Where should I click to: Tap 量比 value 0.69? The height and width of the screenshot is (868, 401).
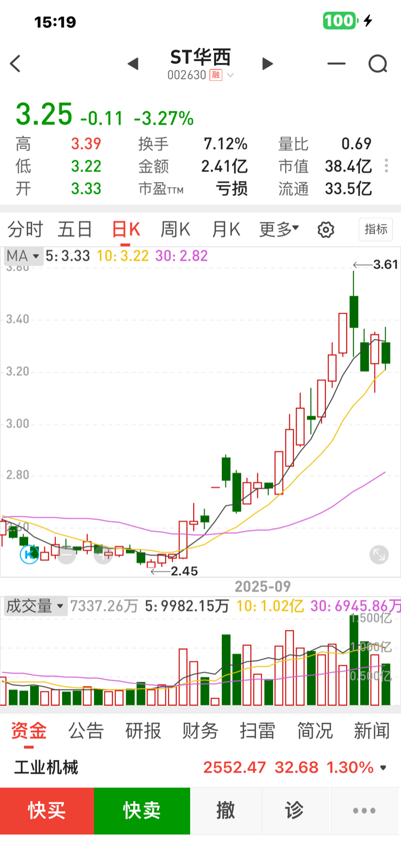[357, 144]
